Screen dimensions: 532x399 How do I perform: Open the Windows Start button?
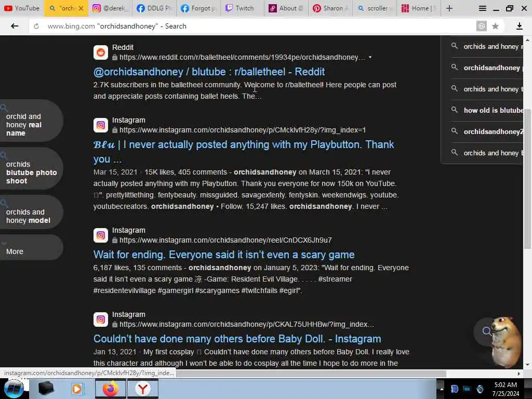[14, 389]
